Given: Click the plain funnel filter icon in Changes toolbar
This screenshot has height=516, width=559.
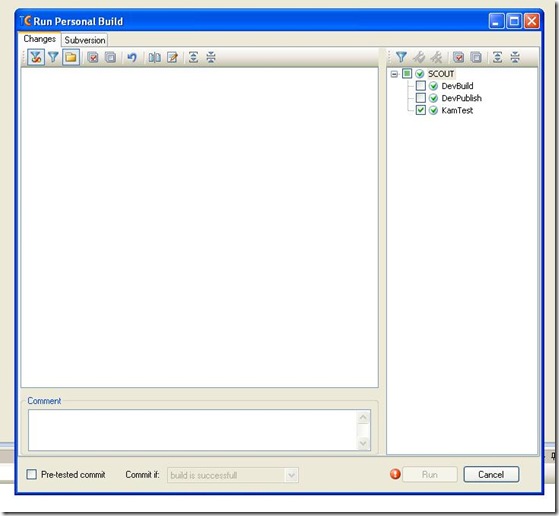Looking at the screenshot, I should pyautogui.click(x=53, y=57).
